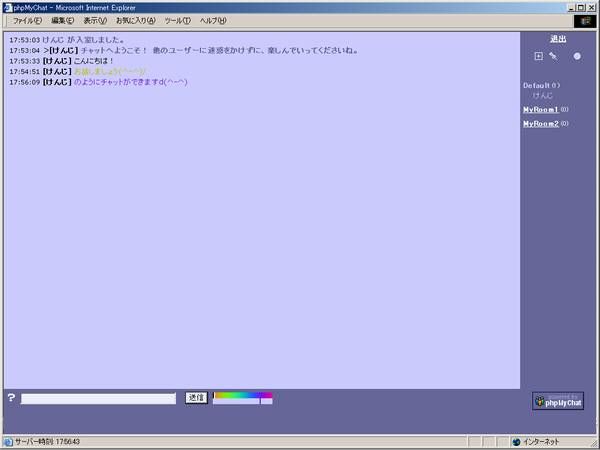
Task: Open the お気に入り(A) menu
Action: [136, 21]
